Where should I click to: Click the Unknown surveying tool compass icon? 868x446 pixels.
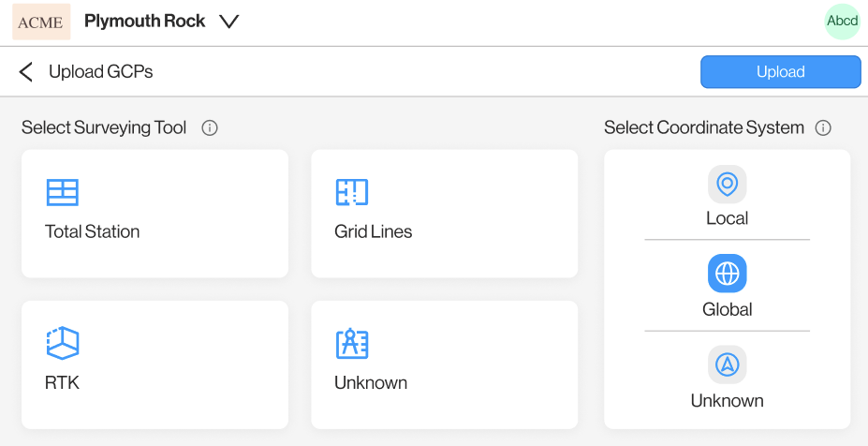(352, 344)
